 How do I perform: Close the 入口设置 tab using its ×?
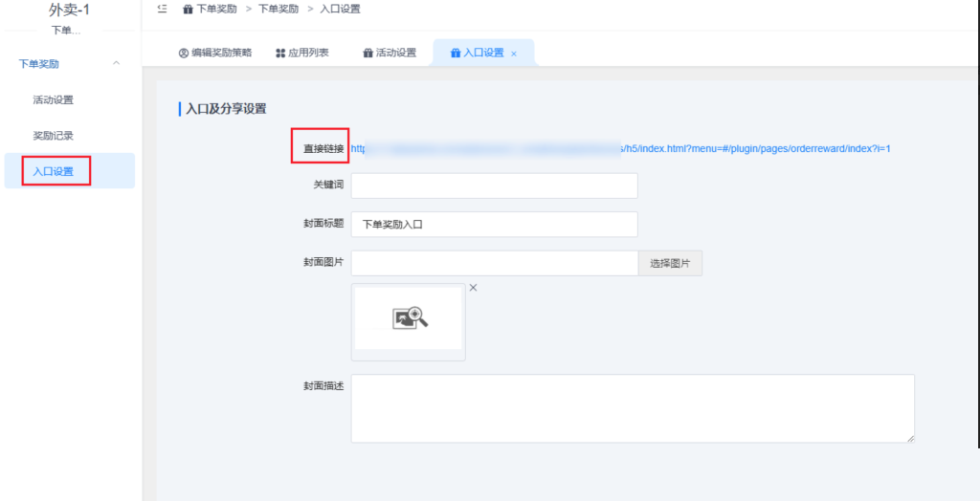pyautogui.click(x=514, y=54)
